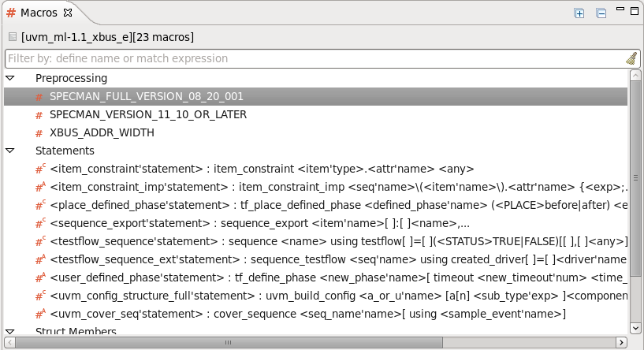Viewport: 644px width, 350px height.
Task: Click the macro icon beside uvm_cover_seq statement
Action: [39, 315]
